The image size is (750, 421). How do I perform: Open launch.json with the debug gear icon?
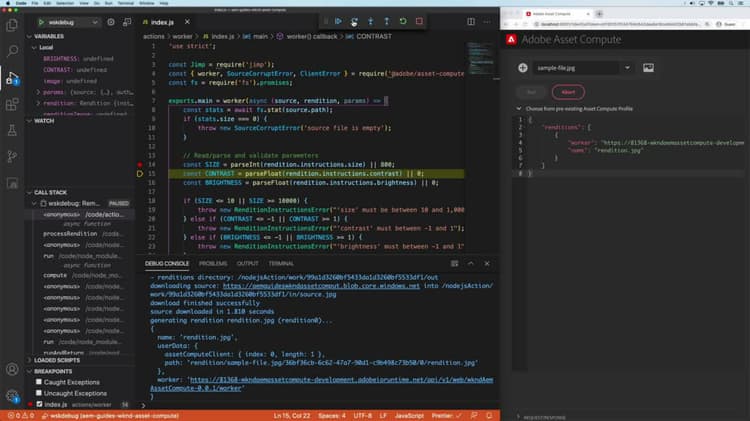point(110,22)
